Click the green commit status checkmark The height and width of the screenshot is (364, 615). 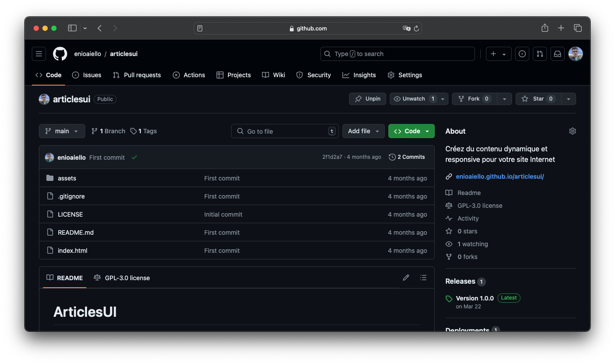[134, 157]
